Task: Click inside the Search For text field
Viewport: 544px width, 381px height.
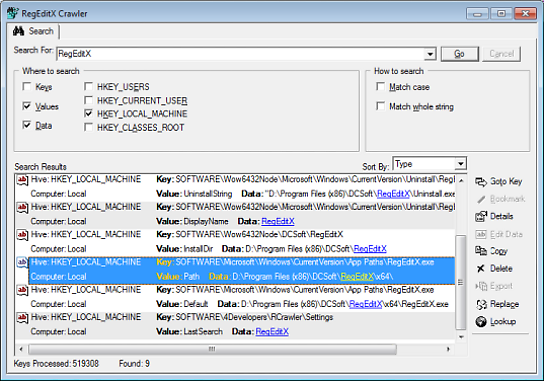Action: [x=240, y=54]
